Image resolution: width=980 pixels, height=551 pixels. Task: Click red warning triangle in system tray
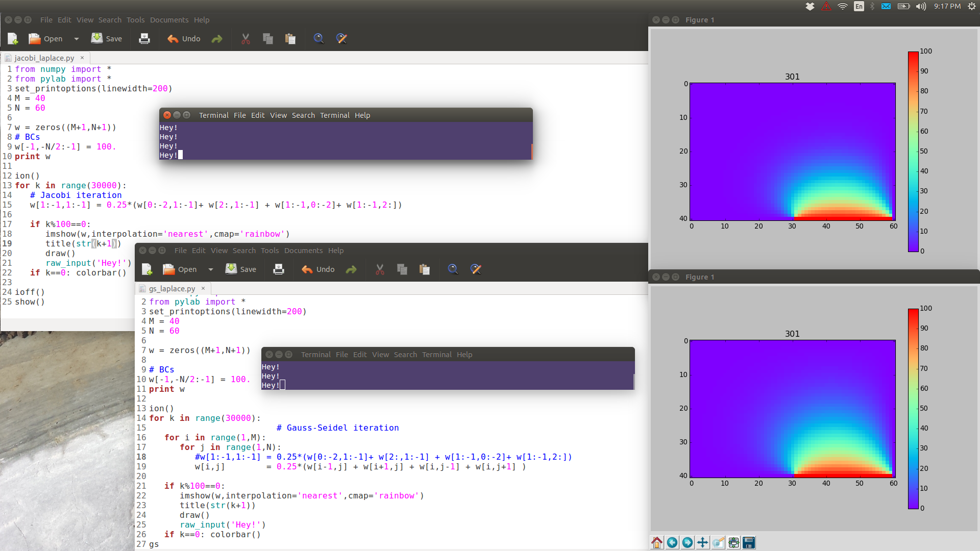pos(826,7)
